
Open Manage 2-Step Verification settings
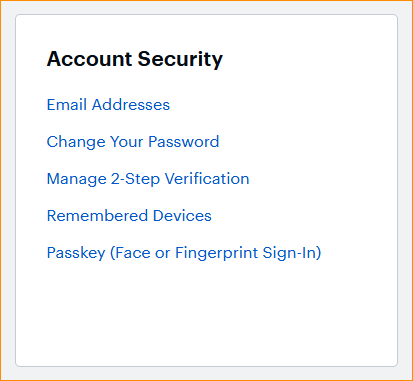(148, 179)
